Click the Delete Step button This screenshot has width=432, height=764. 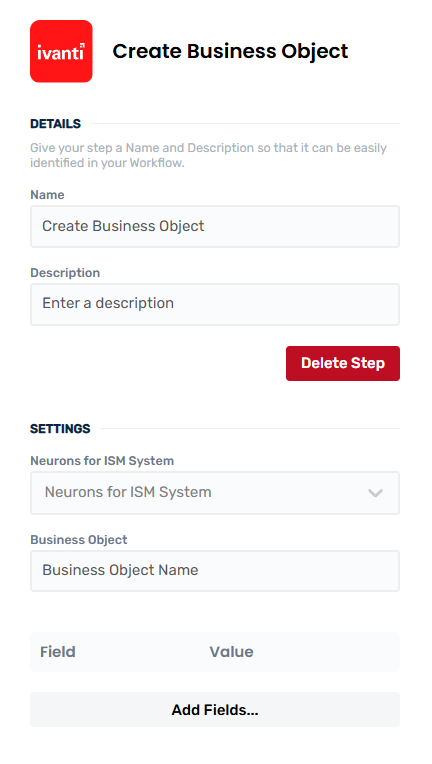(x=343, y=363)
